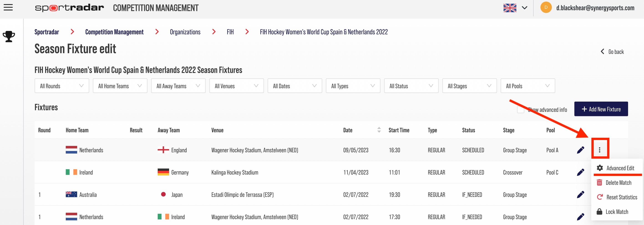Open the trophy competitions sidebar icon
Screen dimensions: 644x225
9,36
